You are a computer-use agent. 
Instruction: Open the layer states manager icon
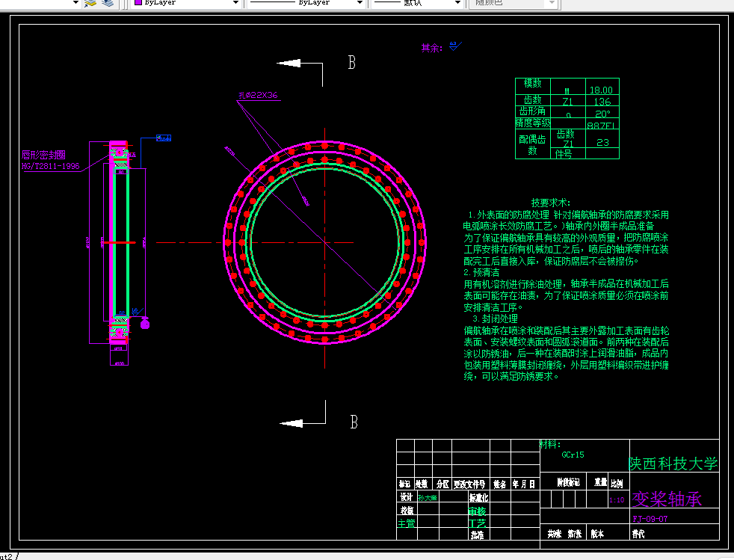[90, 3]
